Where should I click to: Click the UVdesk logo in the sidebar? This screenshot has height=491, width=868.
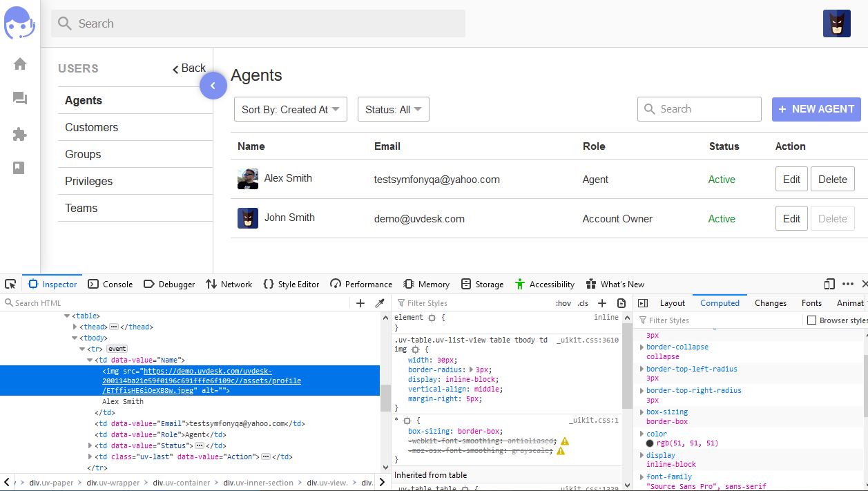tap(19, 23)
